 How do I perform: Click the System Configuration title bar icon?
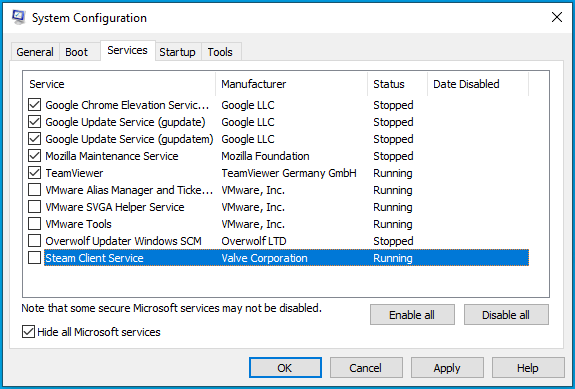[19, 17]
